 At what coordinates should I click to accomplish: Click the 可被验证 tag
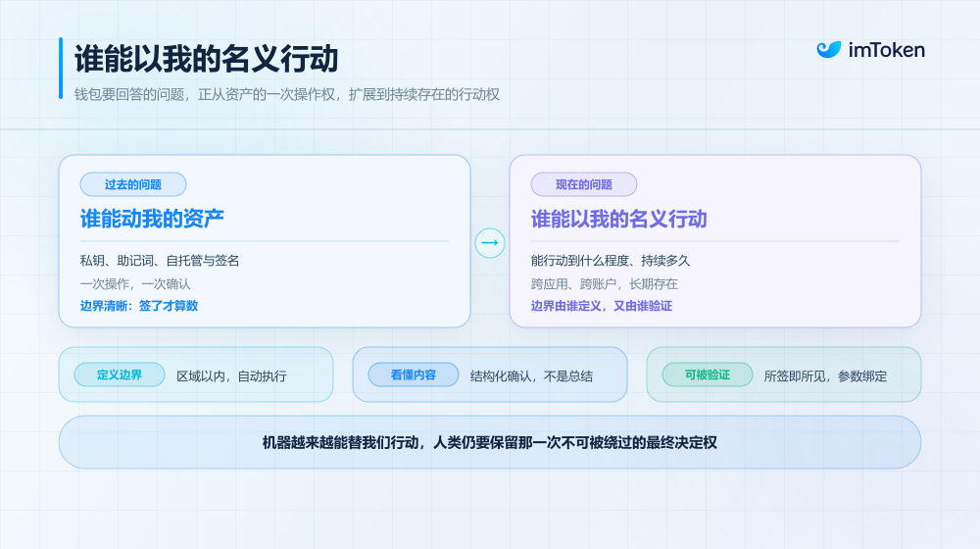707,374
